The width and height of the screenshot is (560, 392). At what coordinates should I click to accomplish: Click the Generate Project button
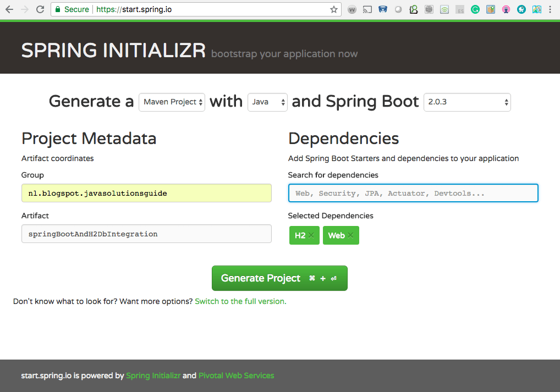pos(279,278)
